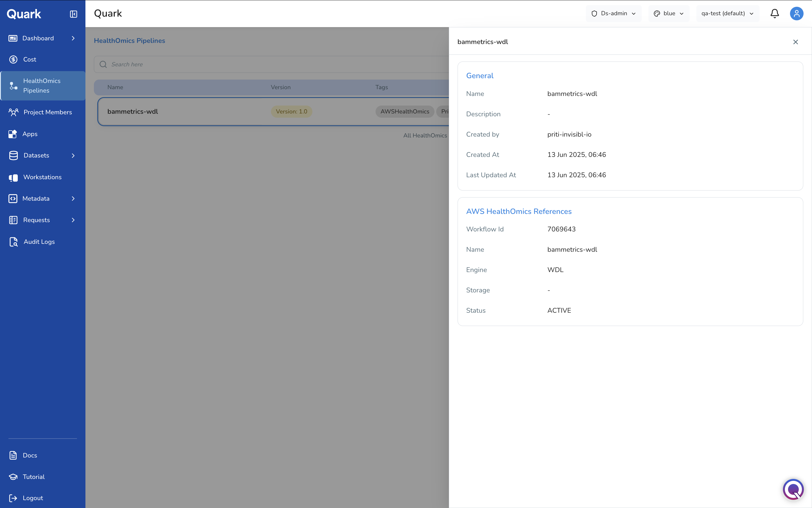Open Project Members page
812x508 pixels.
point(43,112)
